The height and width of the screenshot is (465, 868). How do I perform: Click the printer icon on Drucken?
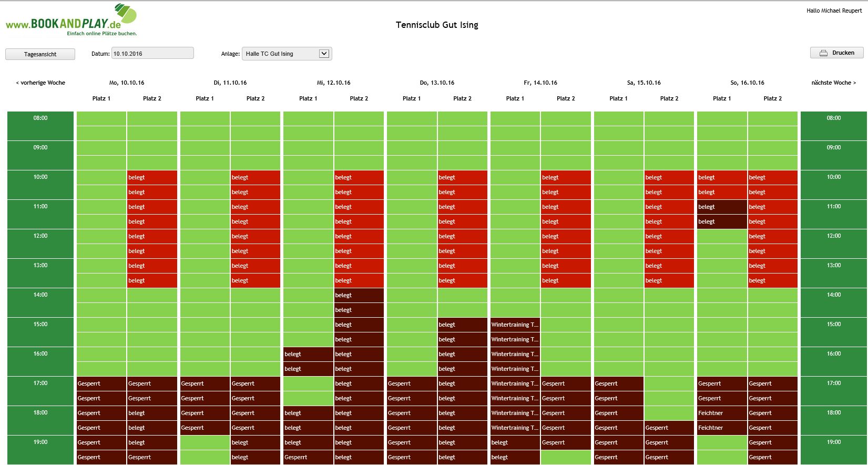pyautogui.click(x=823, y=53)
